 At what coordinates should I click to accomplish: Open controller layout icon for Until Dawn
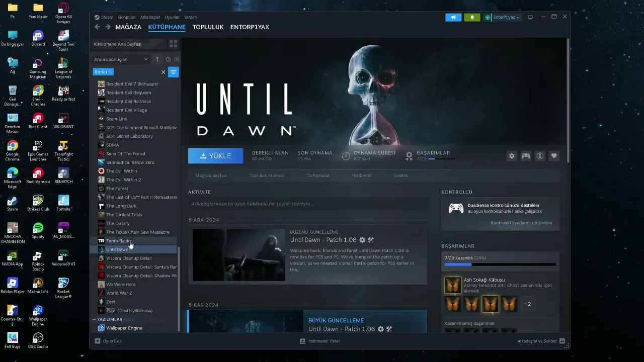(x=526, y=156)
